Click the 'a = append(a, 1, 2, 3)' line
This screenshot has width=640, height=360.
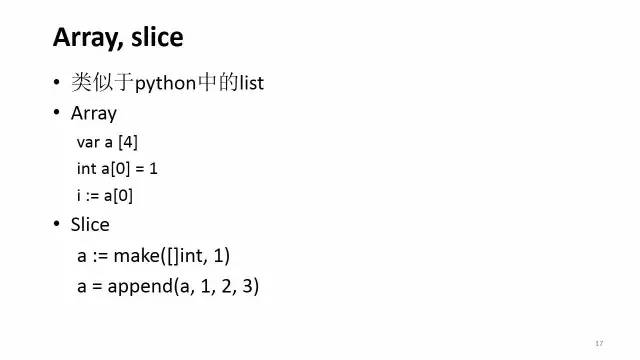(168, 286)
